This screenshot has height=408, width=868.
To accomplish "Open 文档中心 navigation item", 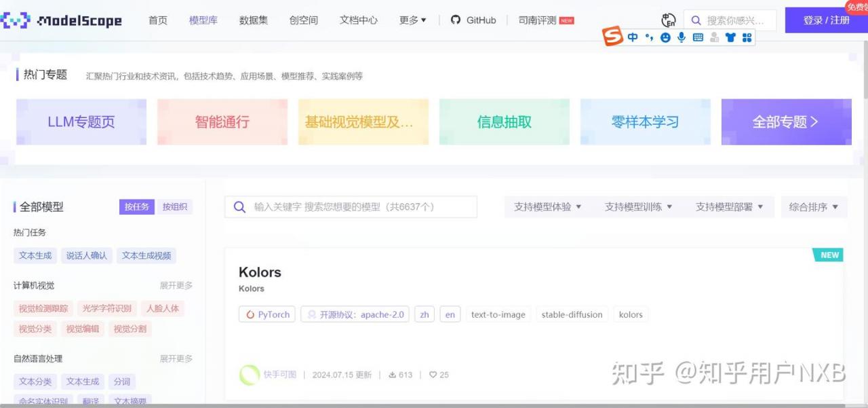I will [x=359, y=20].
